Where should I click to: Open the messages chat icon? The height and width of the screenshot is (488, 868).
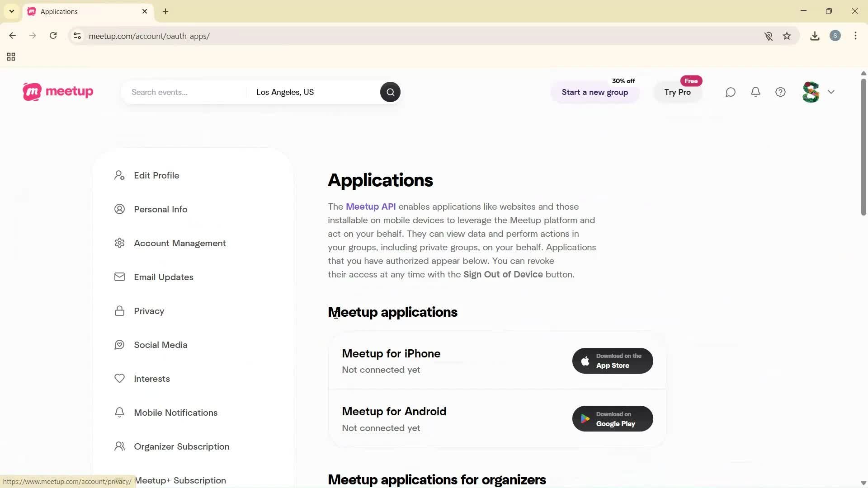(x=731, y=92)
